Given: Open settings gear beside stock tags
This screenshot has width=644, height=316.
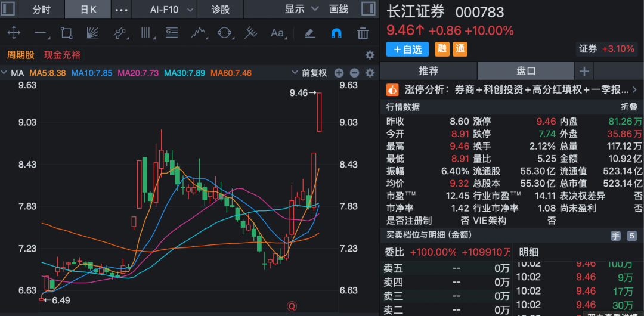Looking at the screenshot, I should pos(370,55).
